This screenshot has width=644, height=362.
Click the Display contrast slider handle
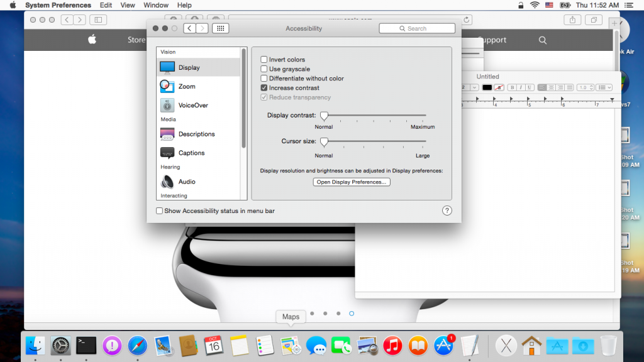[x=324, y=116]
